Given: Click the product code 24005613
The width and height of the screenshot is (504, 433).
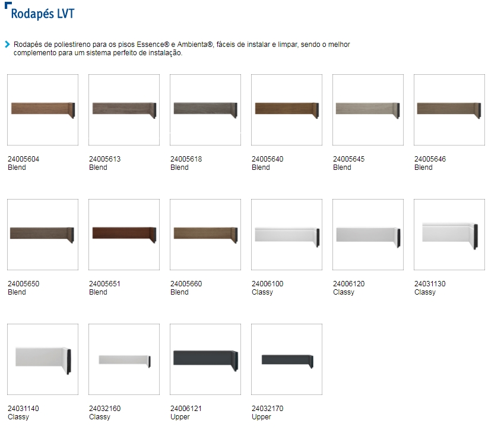Looking at the screenshot, I should tap(105, 159).
